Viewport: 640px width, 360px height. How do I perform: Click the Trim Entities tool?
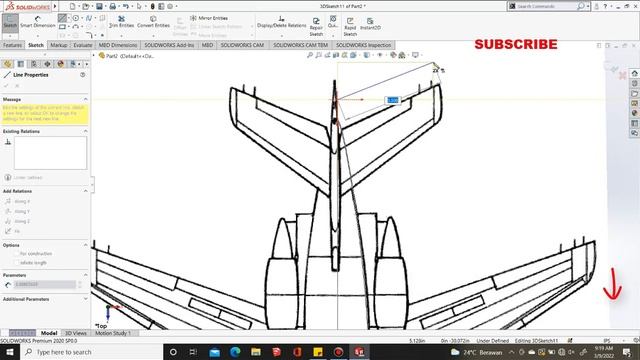[x=121, y=22]
